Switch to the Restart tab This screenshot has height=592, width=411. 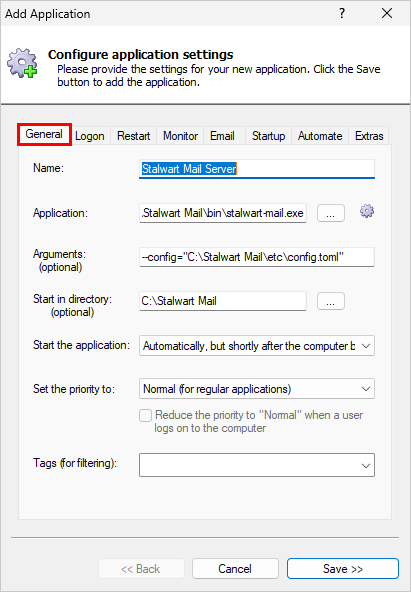tap(134, 136)
